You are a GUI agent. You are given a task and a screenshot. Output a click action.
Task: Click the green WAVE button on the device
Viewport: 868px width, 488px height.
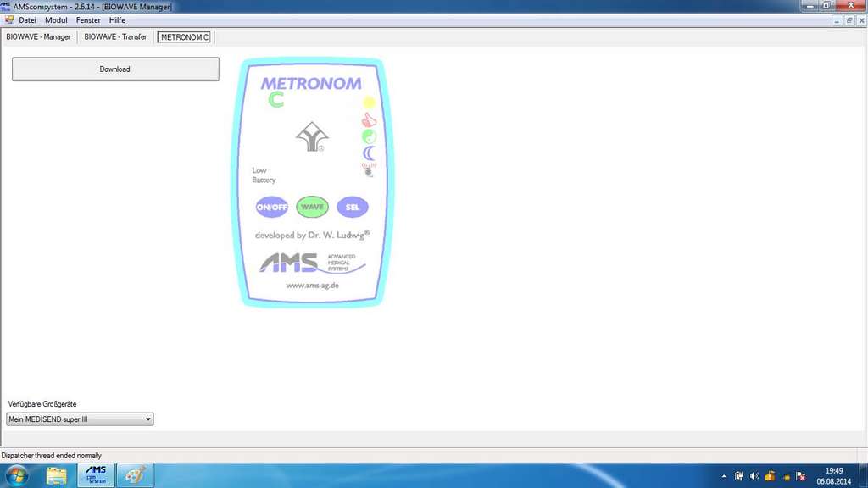pyautogui.click(x=312, y=207)
